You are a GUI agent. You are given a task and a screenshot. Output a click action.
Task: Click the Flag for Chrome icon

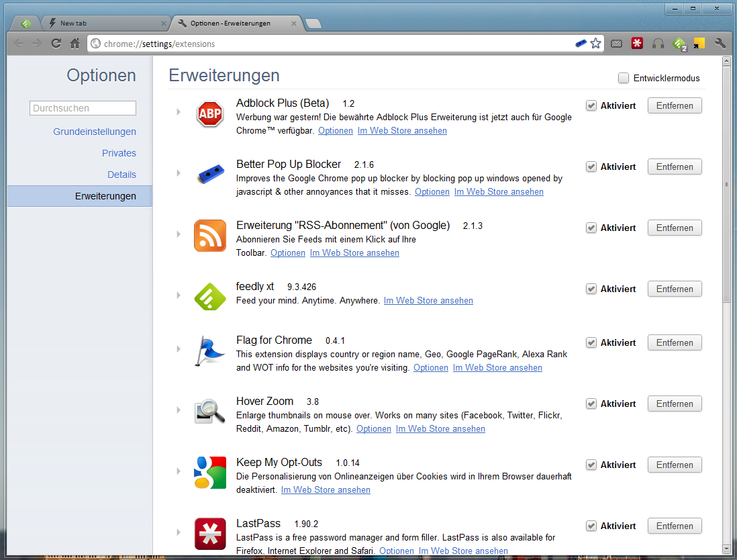point(209,351)
